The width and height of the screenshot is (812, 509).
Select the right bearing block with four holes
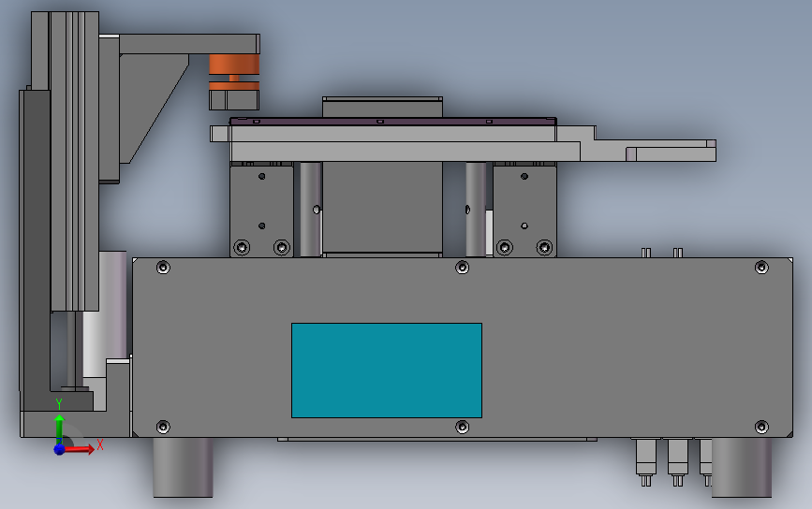[524, 210]
